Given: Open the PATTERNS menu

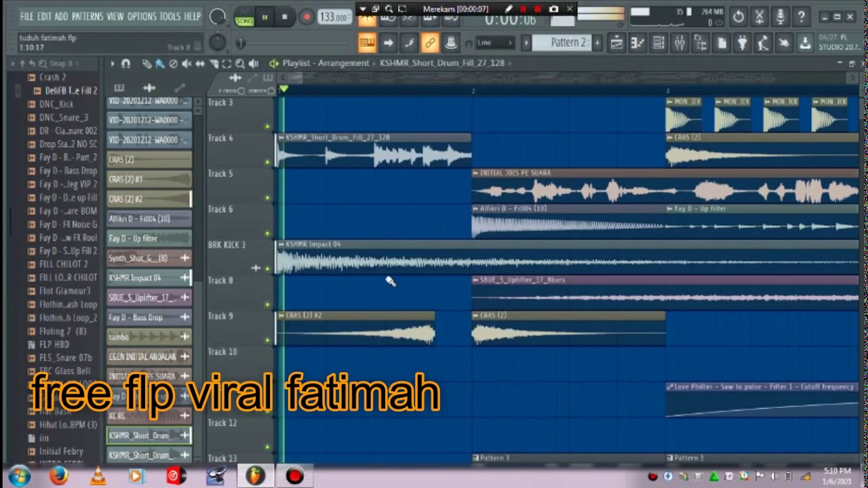Looking at the screenshot, I should pyautogui.click(x=87, y=16).
